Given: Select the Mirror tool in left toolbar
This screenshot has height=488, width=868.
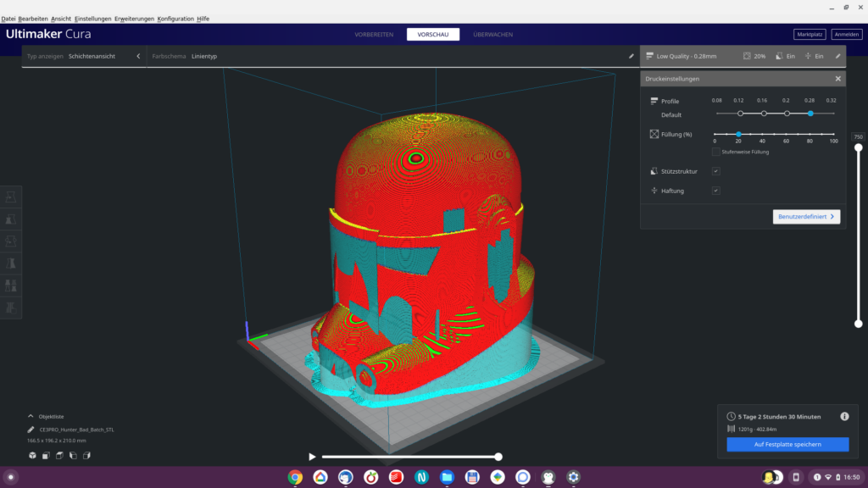Looking at the screenshot, I should pyautogui.click(x=10, y=263).
